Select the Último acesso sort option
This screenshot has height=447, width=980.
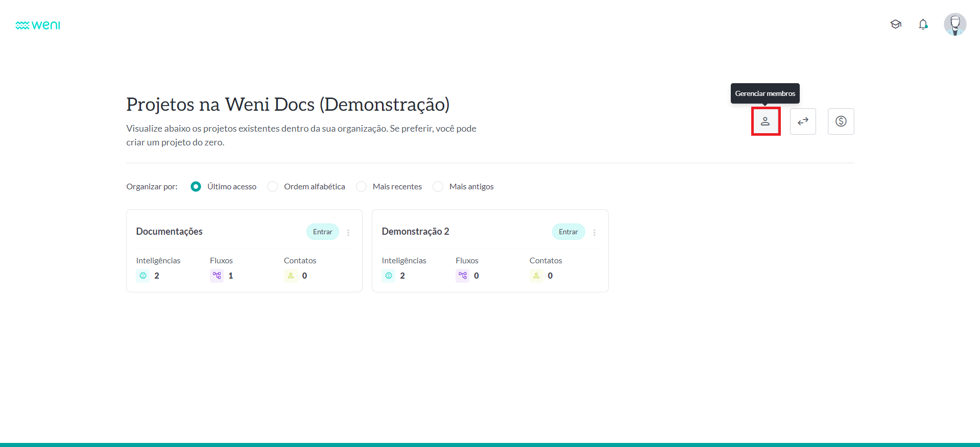[x=196, y=187]
